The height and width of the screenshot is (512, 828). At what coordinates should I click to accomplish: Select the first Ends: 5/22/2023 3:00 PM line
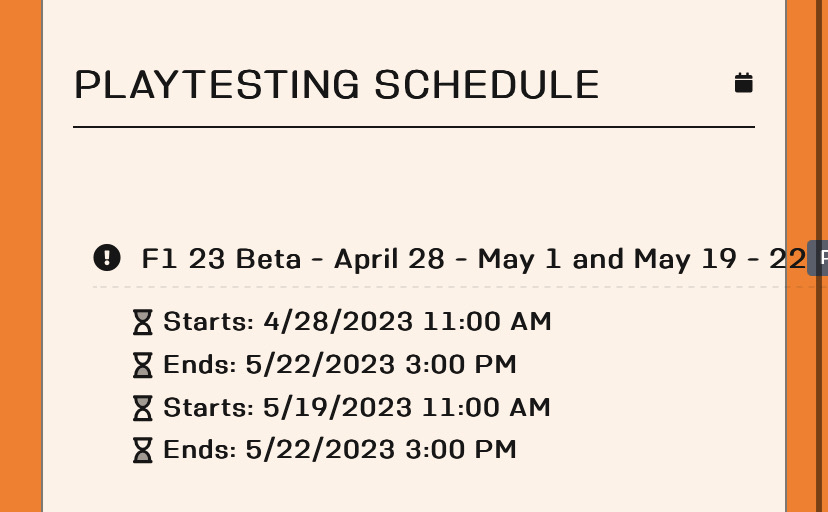pos(339,365)
